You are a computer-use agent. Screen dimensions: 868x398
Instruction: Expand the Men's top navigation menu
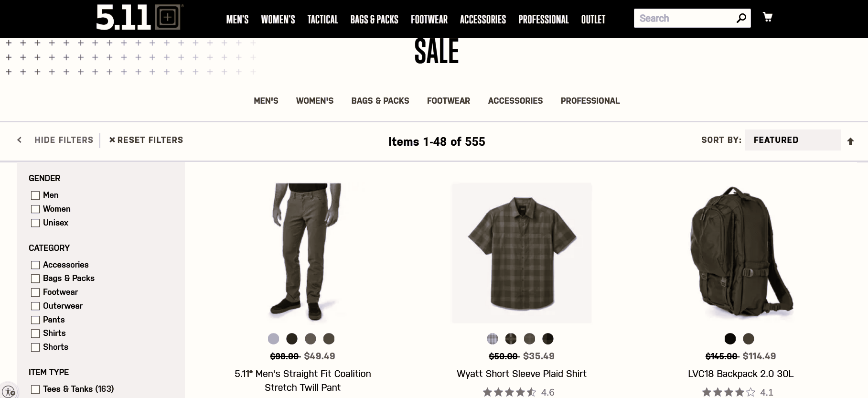[237, 20]
